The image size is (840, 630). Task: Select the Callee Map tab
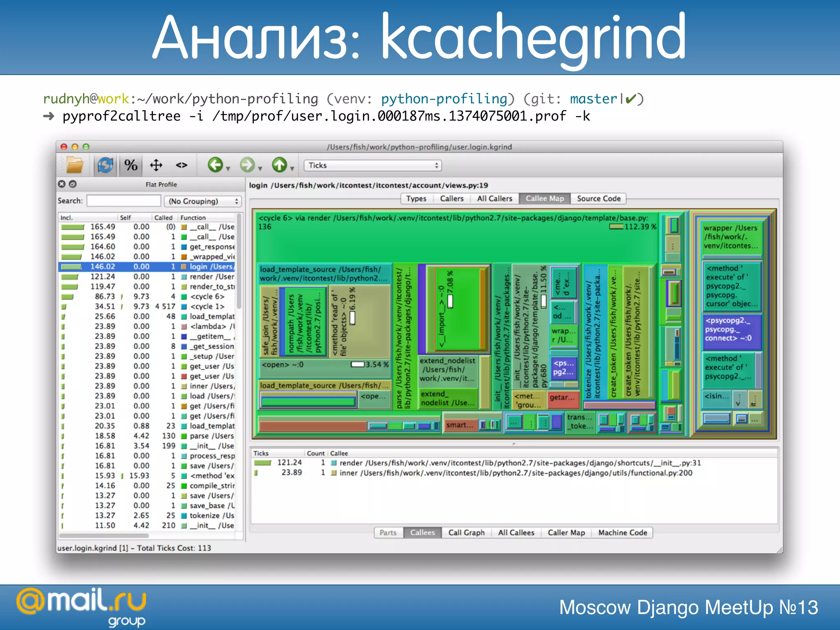pos(545,199)
